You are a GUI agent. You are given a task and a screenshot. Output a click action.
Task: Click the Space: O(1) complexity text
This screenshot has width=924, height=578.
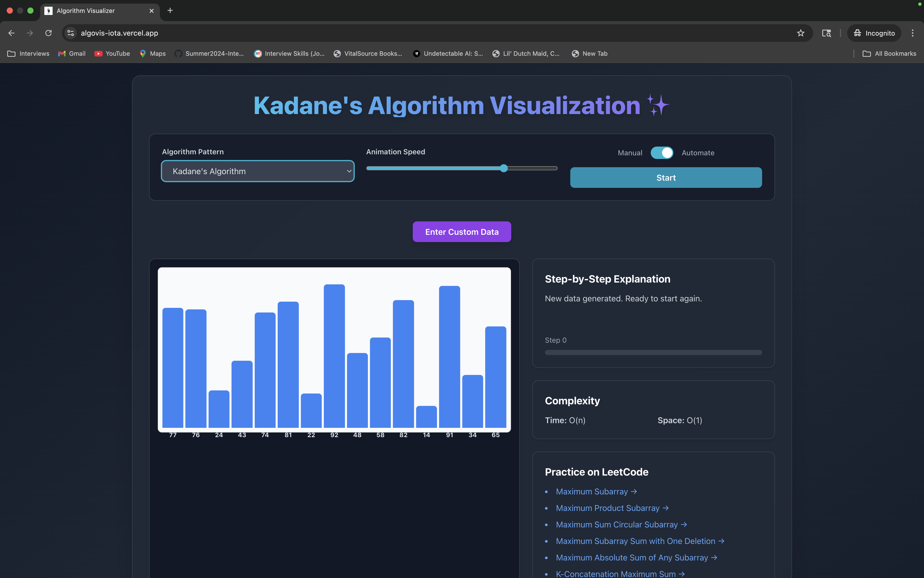(x=680, y=420)
